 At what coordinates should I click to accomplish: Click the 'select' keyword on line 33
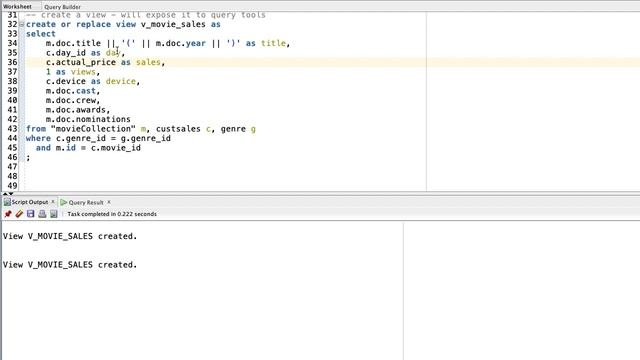coord(41,34)
